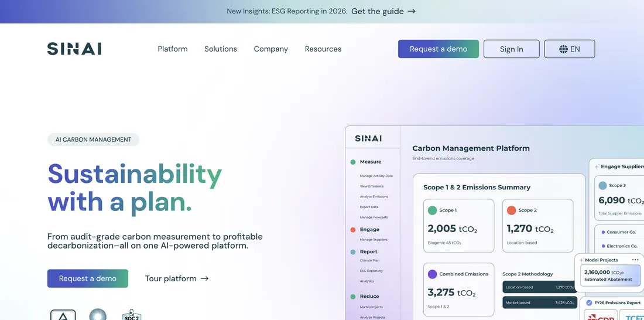The image size is (644, 320).
Task: Select View Emissions in the sidebar
Action: (372, 186)
